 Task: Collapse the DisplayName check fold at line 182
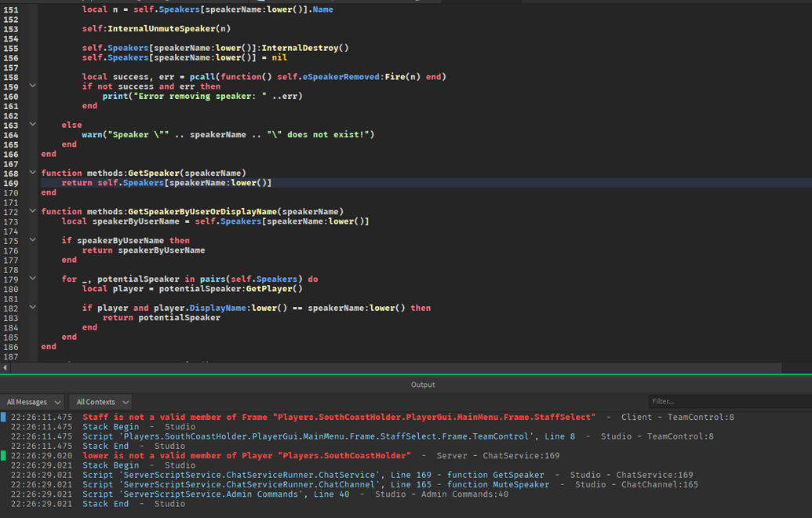(31, 308)
